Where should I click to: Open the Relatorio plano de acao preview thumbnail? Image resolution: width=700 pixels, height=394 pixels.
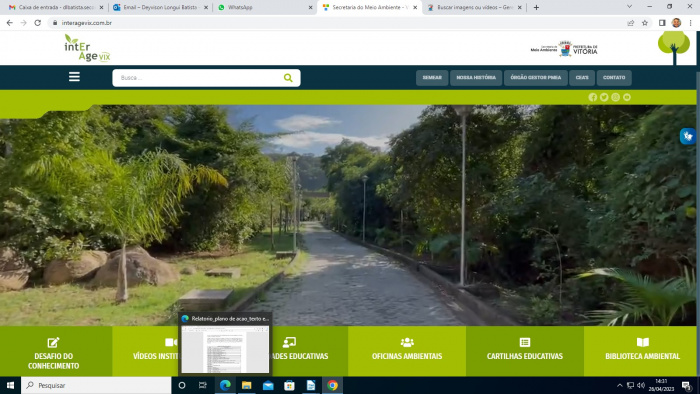225,349
